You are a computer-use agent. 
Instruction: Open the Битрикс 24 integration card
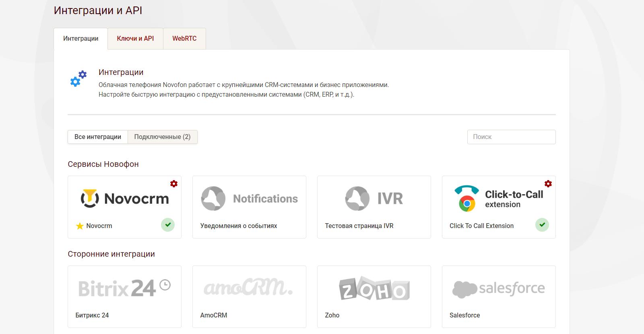(x=124, y=296)
